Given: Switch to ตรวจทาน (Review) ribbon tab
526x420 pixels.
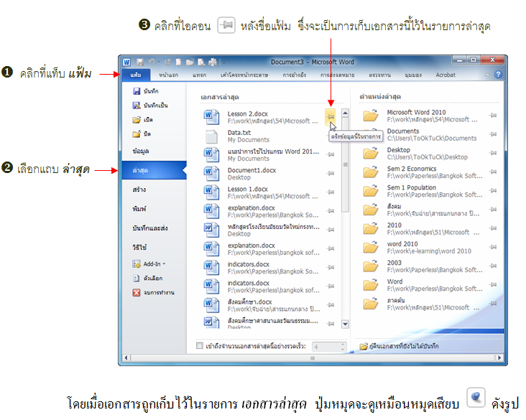Looking at the screenshot, I should pyautogui.click(x=379, y=75).
